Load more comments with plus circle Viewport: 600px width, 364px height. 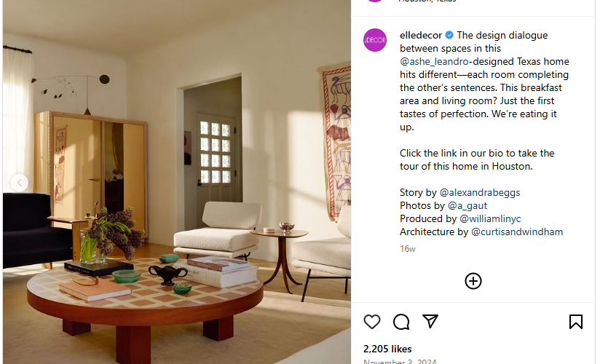473,281
